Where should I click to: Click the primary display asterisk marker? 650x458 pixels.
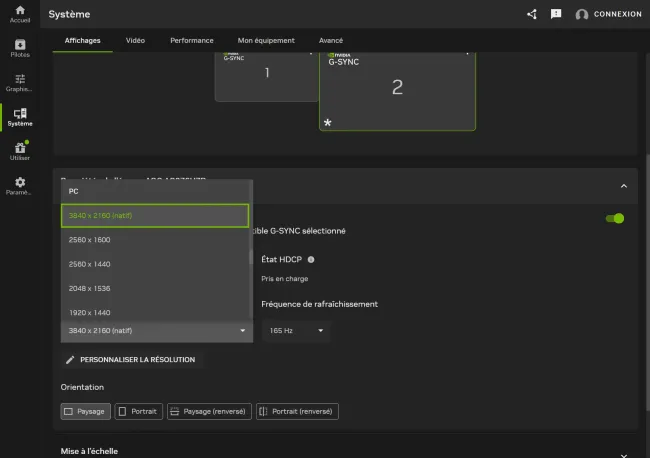[x=327, y=123]
